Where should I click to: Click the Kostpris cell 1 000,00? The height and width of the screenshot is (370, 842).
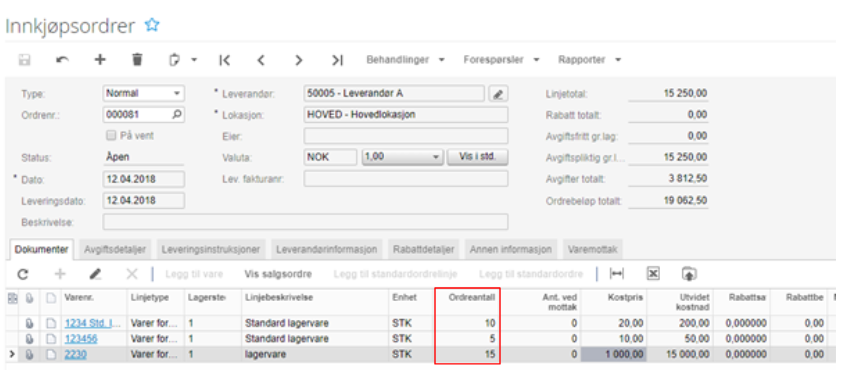point(613,355)
